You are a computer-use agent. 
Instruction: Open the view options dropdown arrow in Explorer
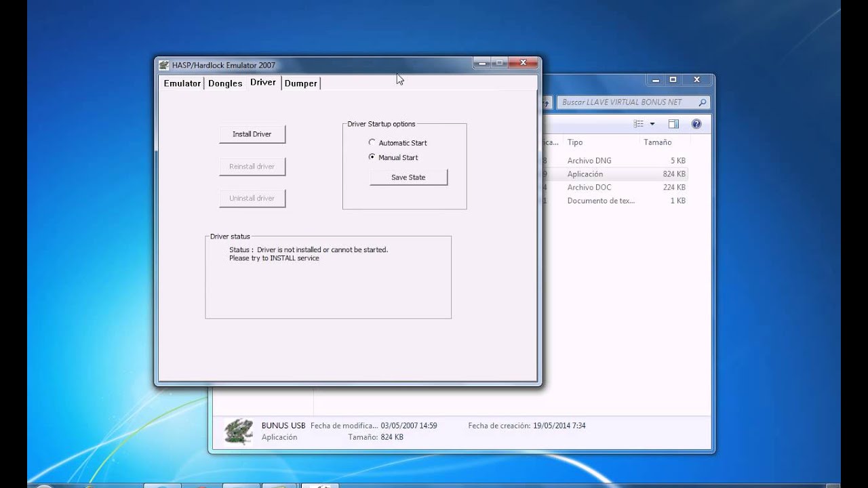[x=652, y=124]
